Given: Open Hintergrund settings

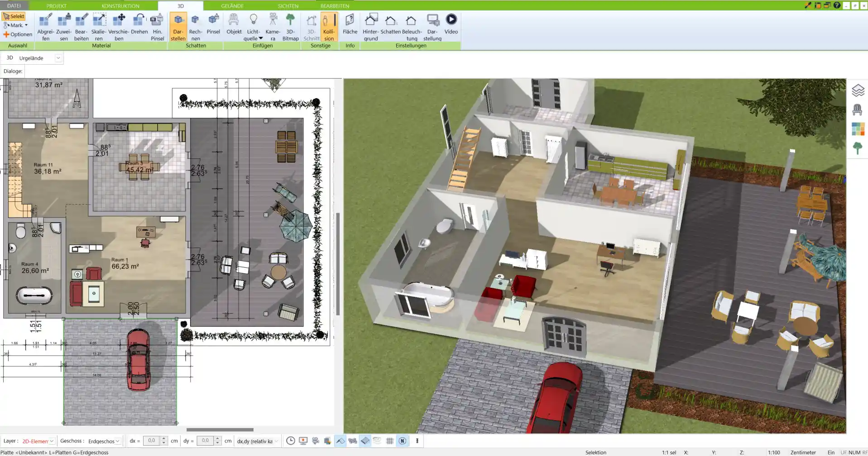Looking at the screenshot, I should pos(370,27).
